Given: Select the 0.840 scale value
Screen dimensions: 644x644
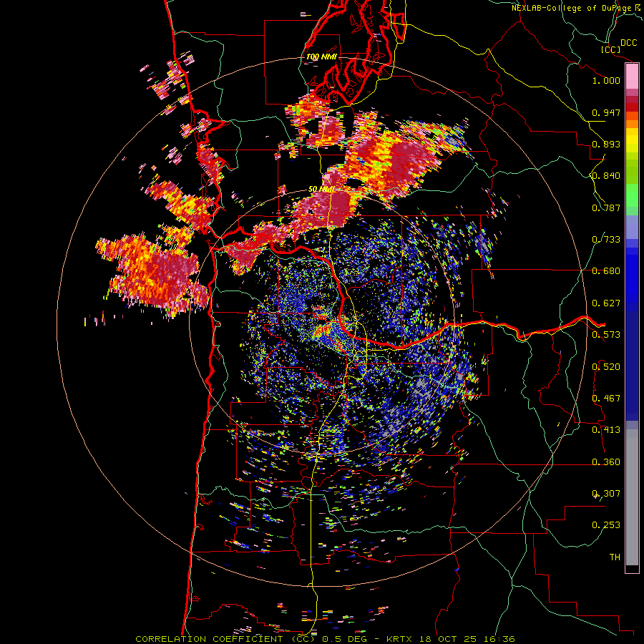Looking at the screenshot, I should [x=606, y=176].
